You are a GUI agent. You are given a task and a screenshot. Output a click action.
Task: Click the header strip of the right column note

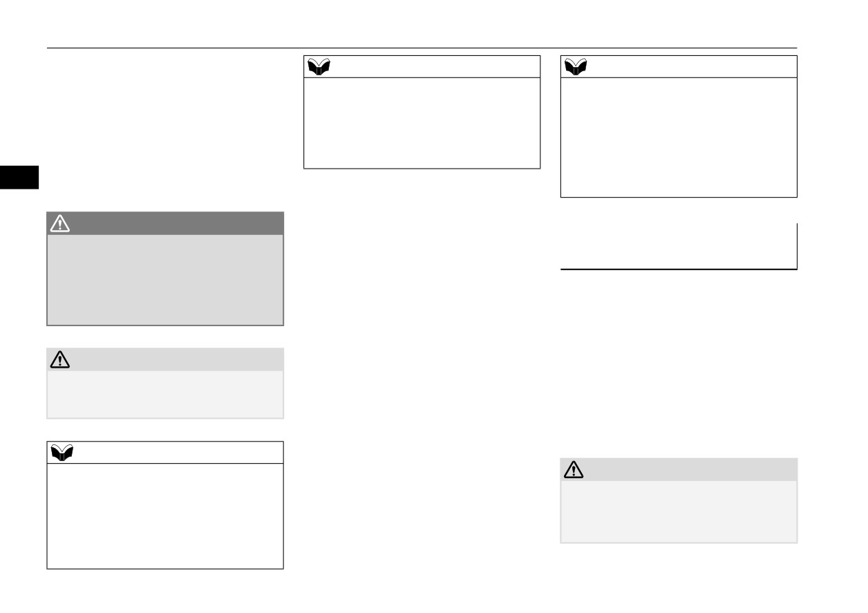point(679,66)
